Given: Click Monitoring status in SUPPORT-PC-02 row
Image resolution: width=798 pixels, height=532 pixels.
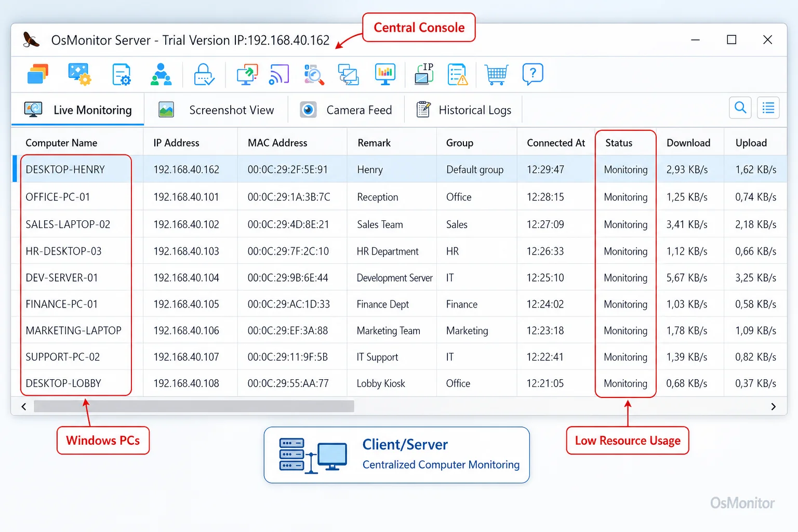Looking at the screenshot, I should (626, 357).
